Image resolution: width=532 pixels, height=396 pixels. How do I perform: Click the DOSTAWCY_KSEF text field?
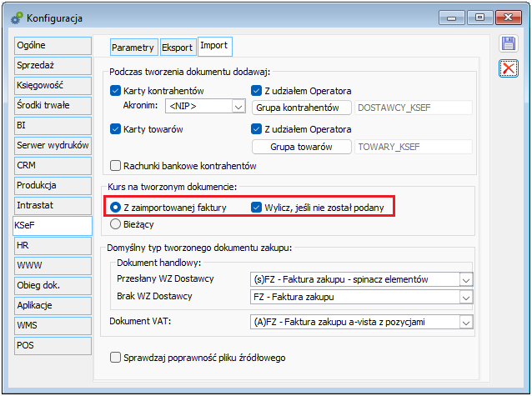[413, 108]
